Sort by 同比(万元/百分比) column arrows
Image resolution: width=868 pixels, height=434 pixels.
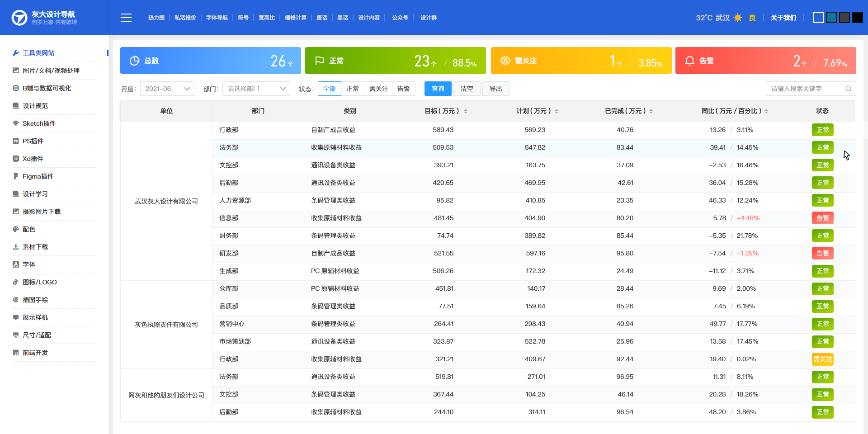(x=766, y=111)
